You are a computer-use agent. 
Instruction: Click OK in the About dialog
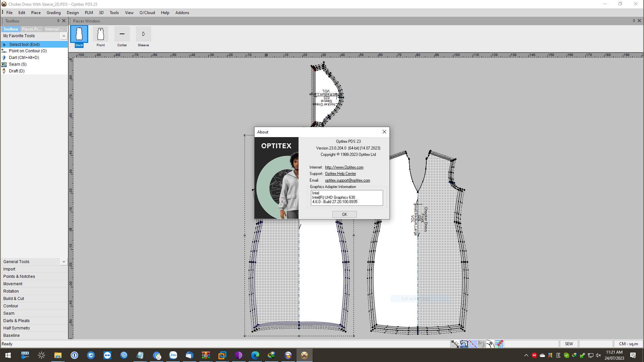pyautogui.click(x=344, y=215)
